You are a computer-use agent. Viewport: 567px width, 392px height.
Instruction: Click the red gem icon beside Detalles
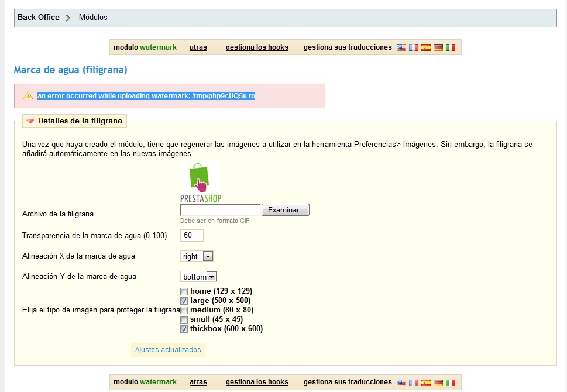coord(30,121)
